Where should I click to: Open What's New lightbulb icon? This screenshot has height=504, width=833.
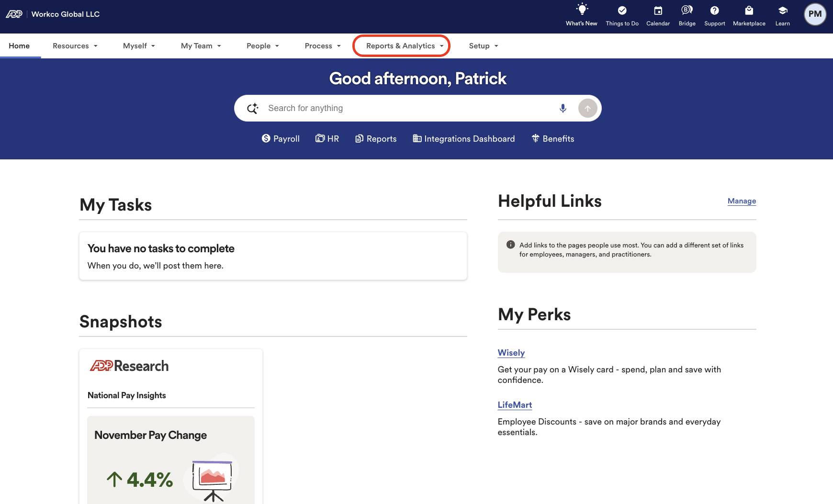click(x=582, y=10)
